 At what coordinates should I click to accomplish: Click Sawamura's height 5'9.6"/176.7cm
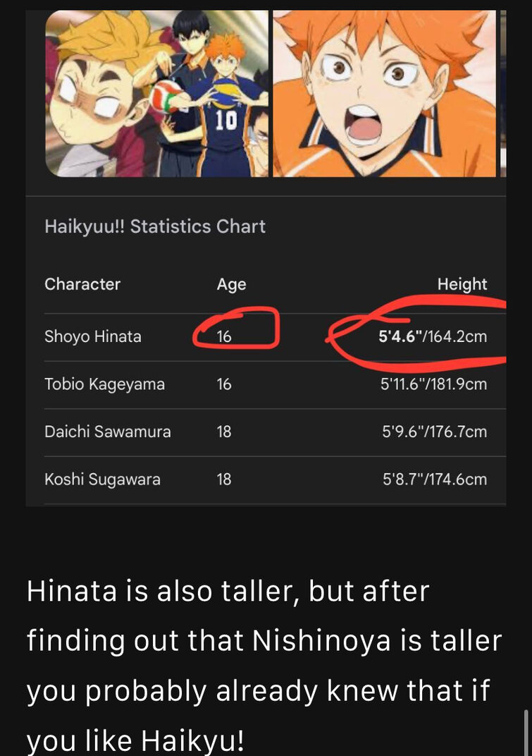tap(435, 432)
